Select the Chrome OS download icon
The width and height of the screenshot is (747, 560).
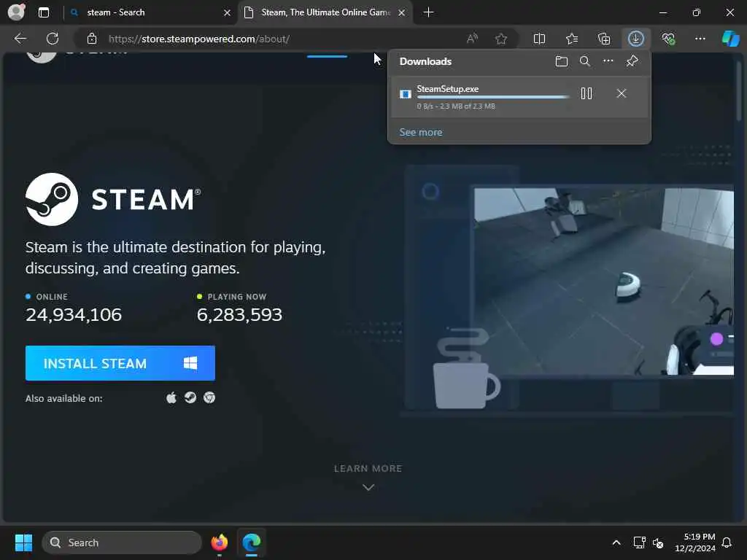click(x=209, y=397)
